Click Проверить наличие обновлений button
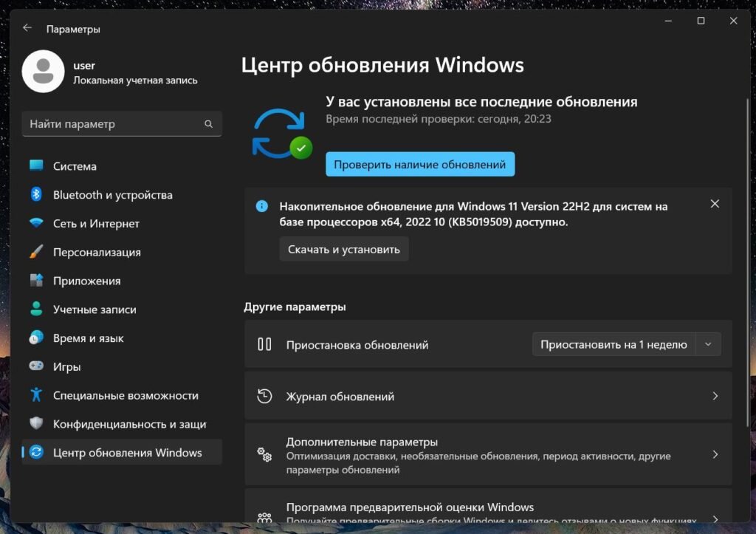 tap(420, 165)
